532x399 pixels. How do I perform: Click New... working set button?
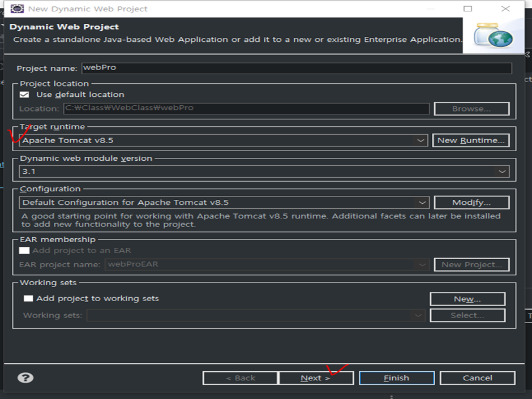467,299
